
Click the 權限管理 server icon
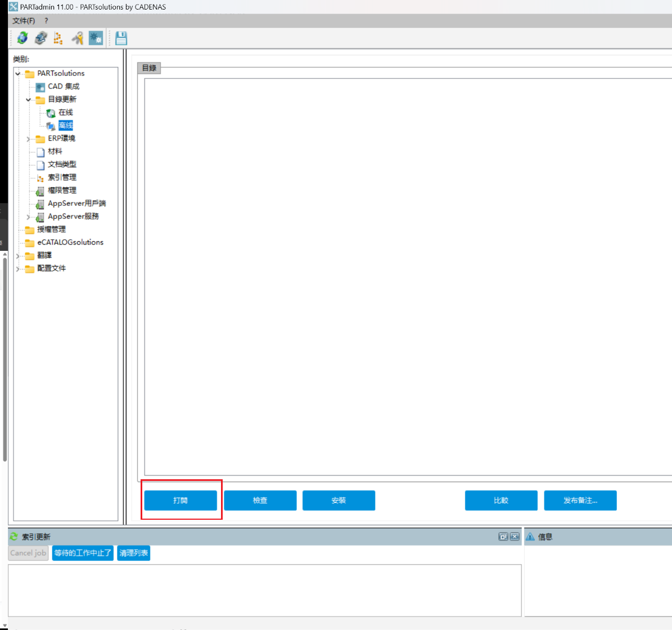pos(40,192)
